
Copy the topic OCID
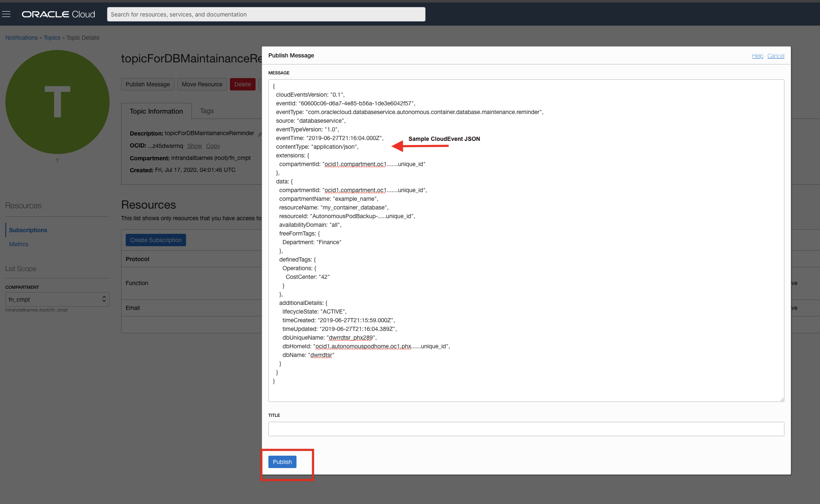click(x=213, y=146)
